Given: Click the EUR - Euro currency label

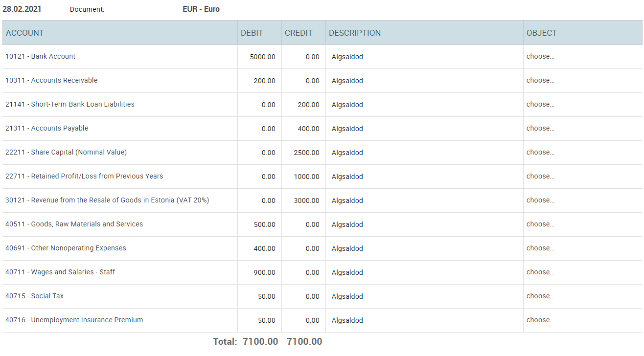Looking at the screenshot, I should coord(201,9).
